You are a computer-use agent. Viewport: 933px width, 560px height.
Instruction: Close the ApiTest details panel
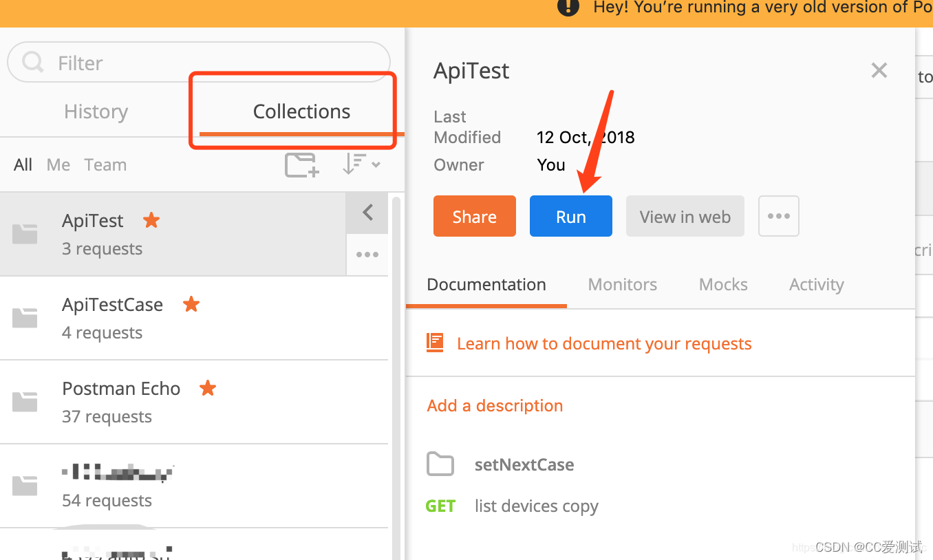click(879, 70)
